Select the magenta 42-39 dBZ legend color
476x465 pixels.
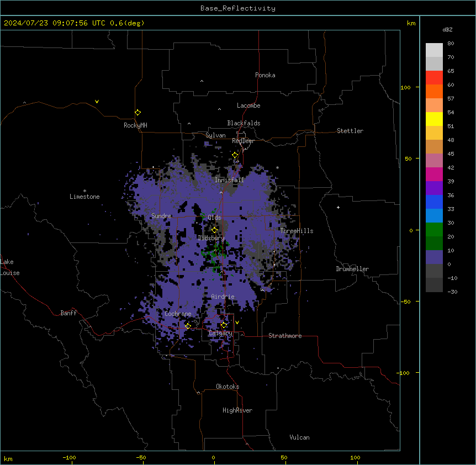434,175
